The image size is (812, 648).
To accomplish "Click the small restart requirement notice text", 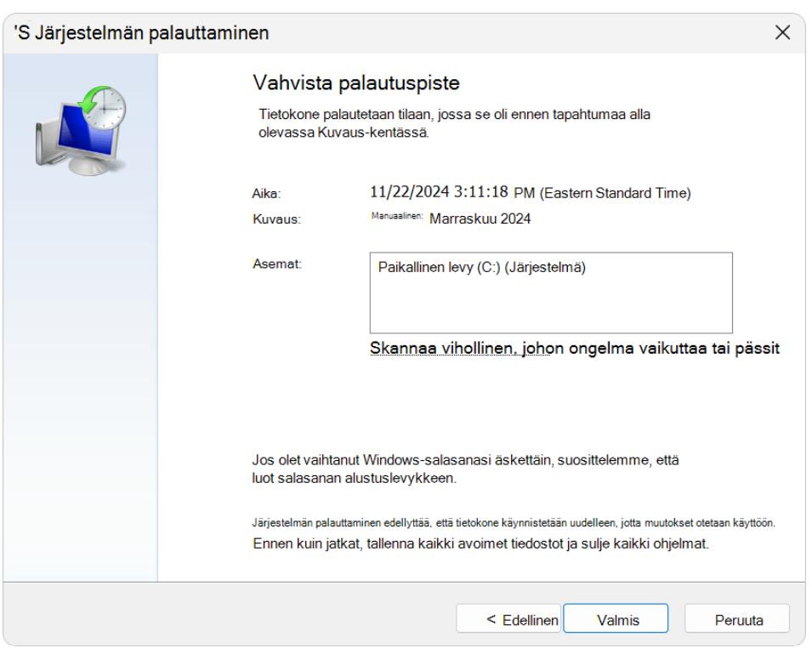I will 508,522.
